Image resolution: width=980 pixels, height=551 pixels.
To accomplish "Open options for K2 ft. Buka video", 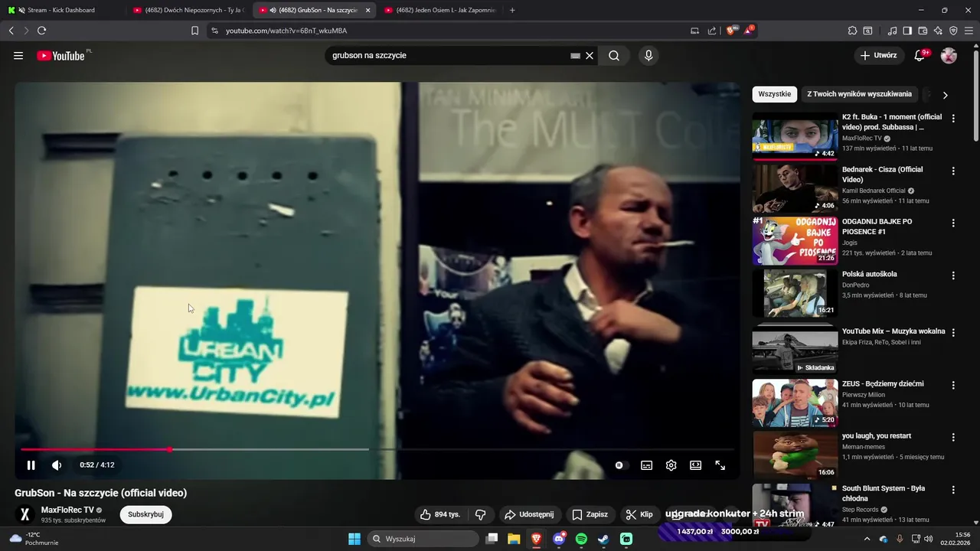I will [x=953, y=119].
